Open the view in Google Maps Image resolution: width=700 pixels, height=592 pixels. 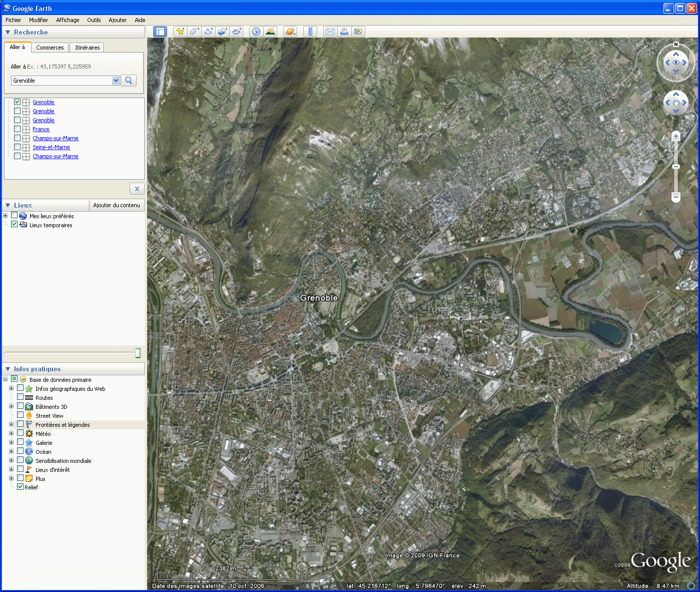click(358, 32)
